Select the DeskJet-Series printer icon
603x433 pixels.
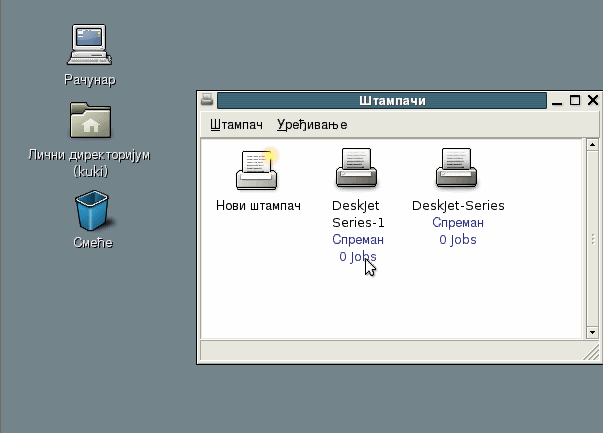456,168
